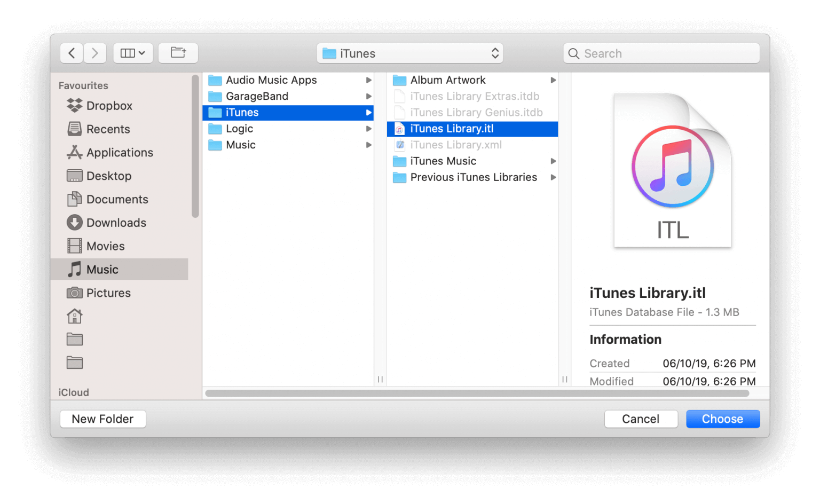Go to Desktop in the sidebar

point(99,176)
